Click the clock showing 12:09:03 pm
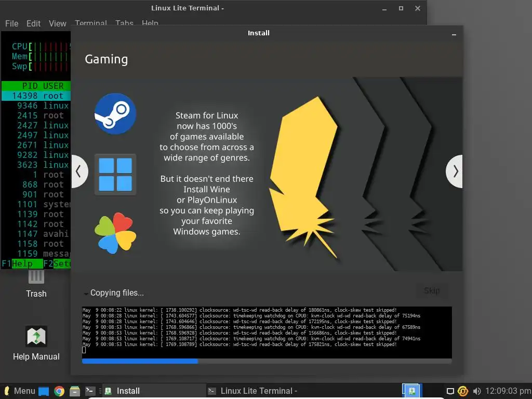 point(508,391)
